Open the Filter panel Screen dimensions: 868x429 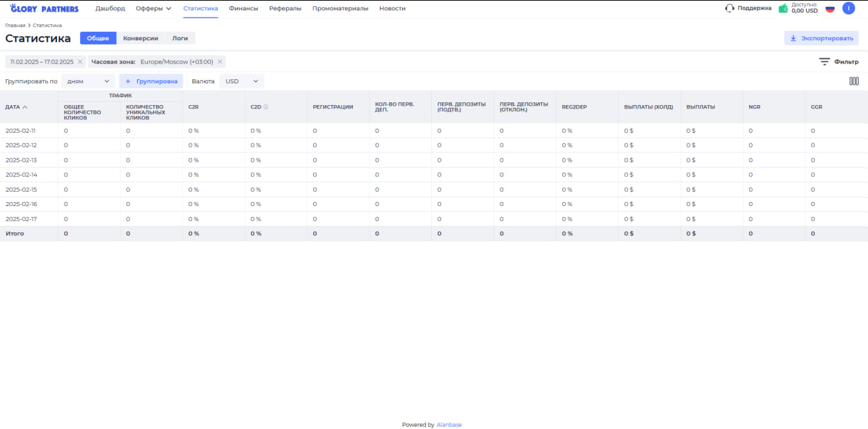(x=839, y=62)
